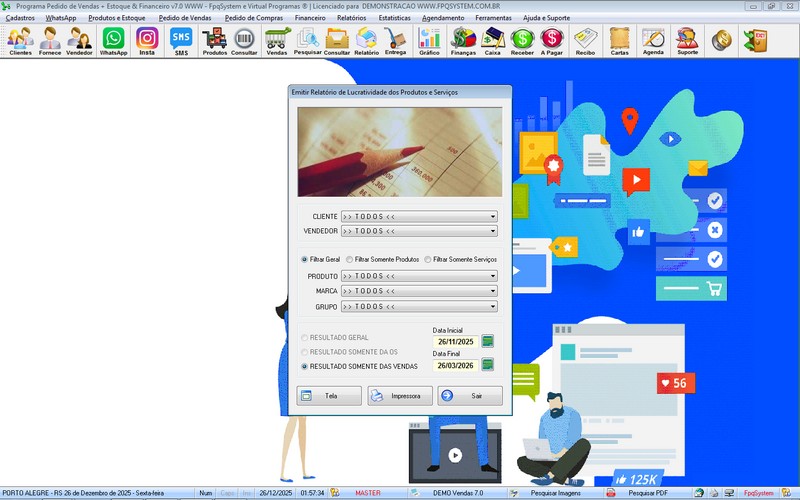Choose the Filtrar Geral radio button
The image size is (800, 500).
[x=305, y=259]
